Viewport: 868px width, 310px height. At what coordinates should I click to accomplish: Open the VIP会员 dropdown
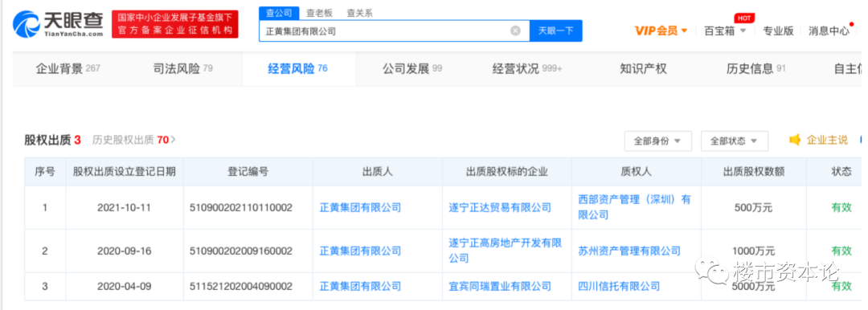(x=661, y=31)
